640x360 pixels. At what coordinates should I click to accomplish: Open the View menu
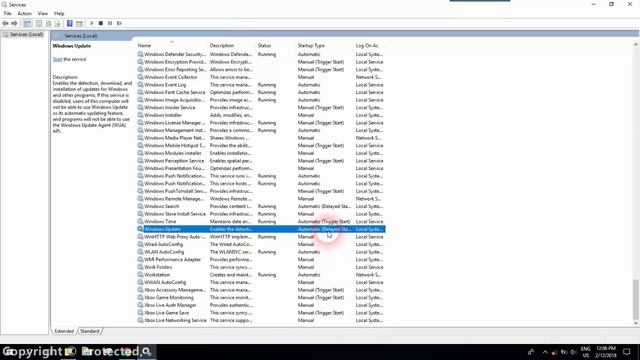point(43,13)
